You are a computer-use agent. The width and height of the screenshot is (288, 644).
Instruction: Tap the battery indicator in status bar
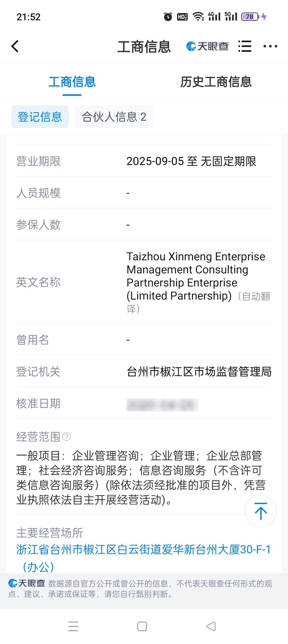point(250,17)
